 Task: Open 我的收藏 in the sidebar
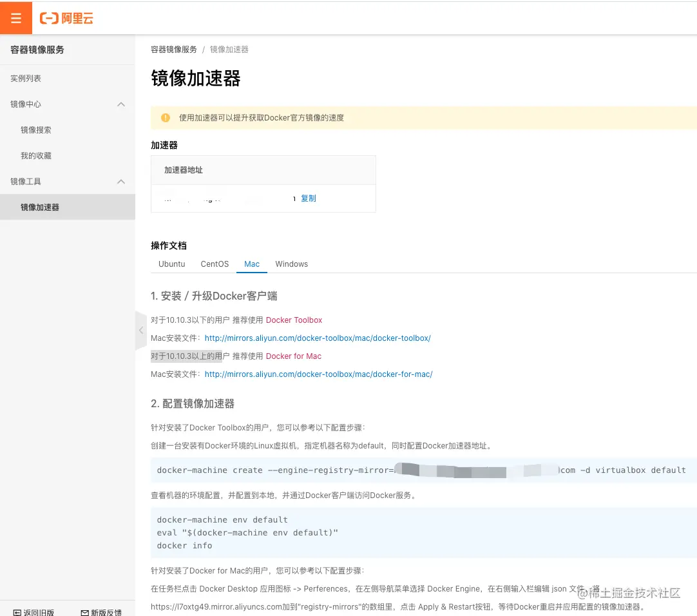point(35,155)
